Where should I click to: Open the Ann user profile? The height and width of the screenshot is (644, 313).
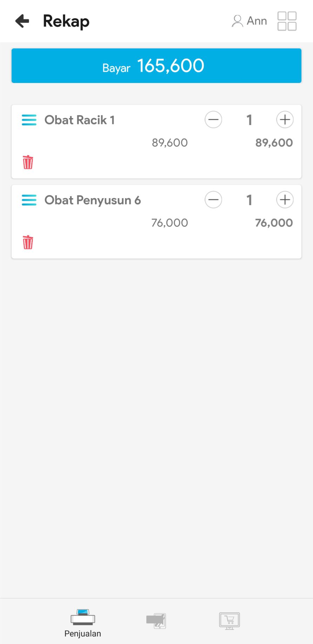point(249,21)
